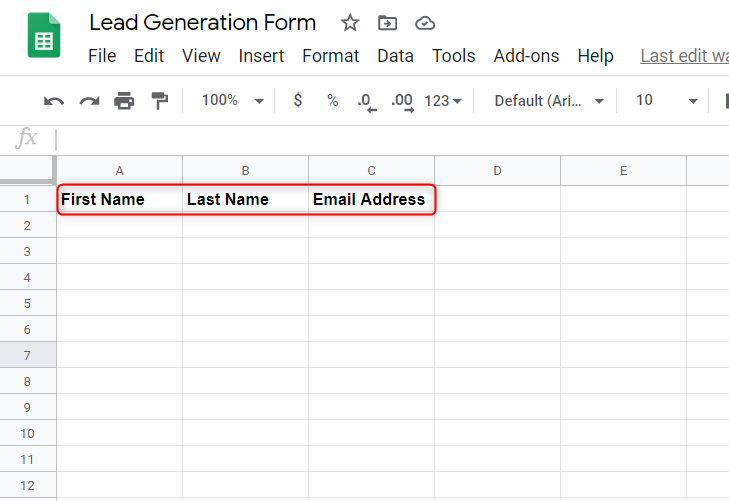Open the Insert menu
729x501 pixels.
point(261,56)
